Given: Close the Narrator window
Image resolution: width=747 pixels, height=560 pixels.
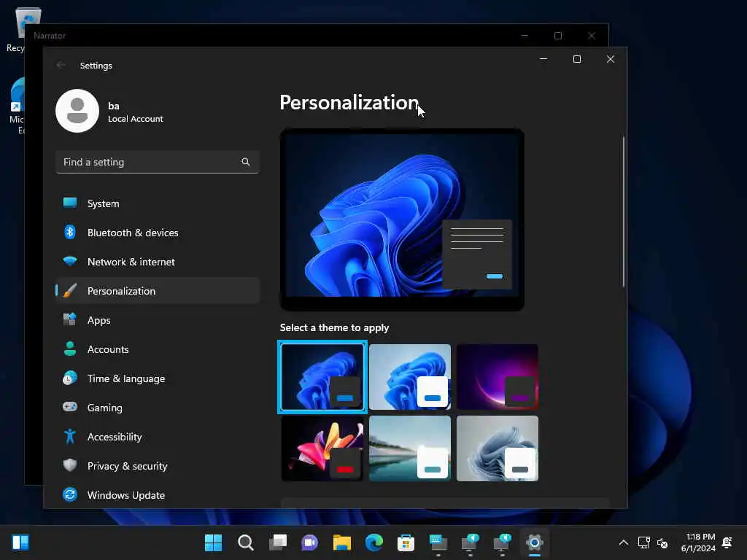Looking at the screenshot, I should 591,36.
